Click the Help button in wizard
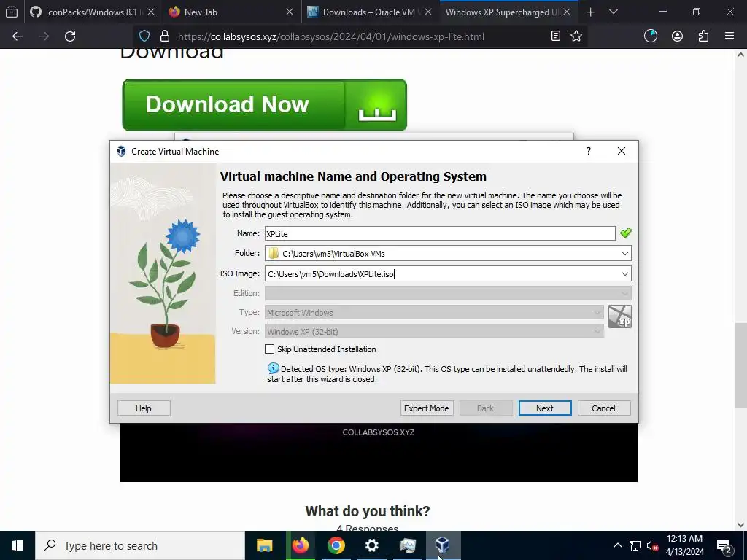The image size is (747, 560). pyautogui.click(x=144, y=408)
